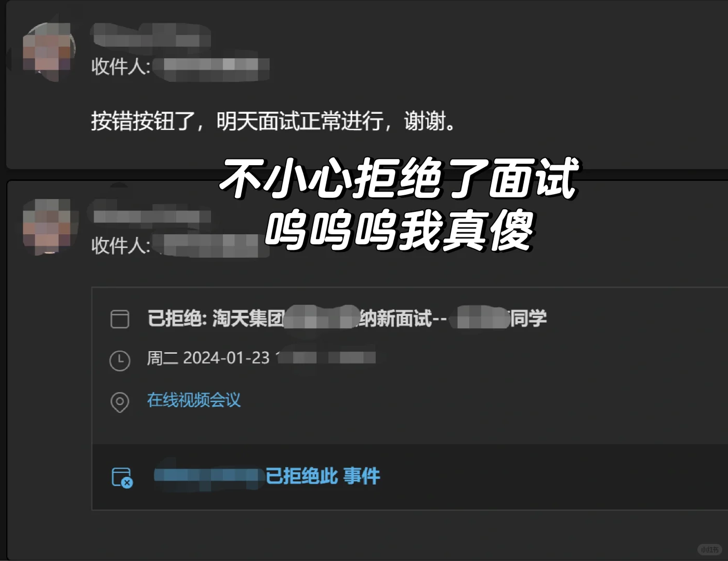Image resolution: width=728 pixels, height=561 pixels.
Task: Click the meeting title 已拒绝: 淘天集团 纳新面试
Action: pos(347,318)
